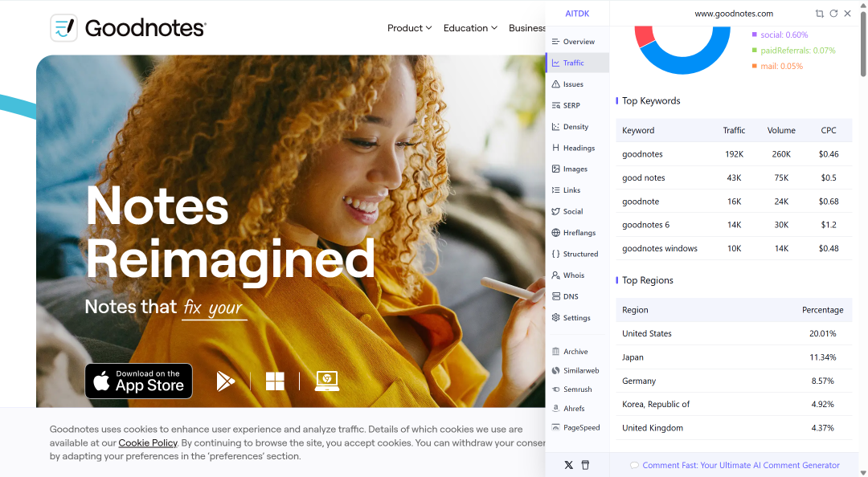Screen dimensions: 868x477
Task: Click the Archive icon
Action: [x=556, y=352]
